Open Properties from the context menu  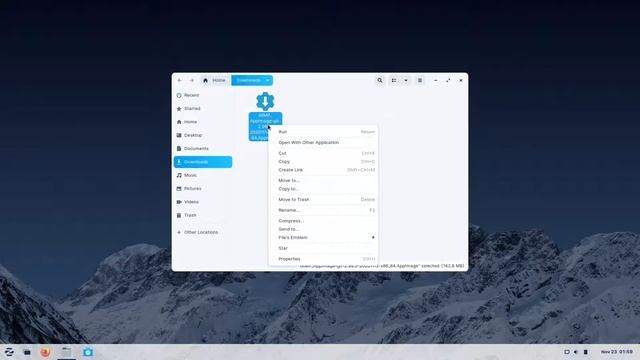[x=323, y=259]
